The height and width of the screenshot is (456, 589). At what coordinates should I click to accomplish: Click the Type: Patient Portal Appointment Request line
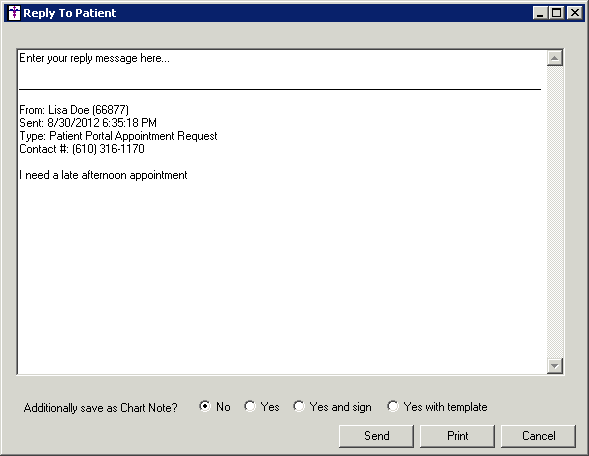point(118,136)
